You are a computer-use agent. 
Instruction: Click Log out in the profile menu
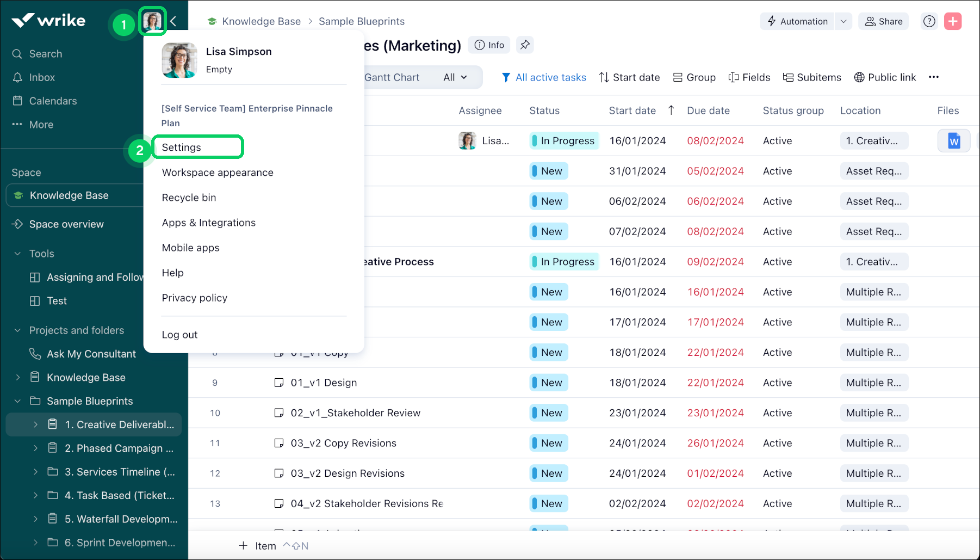point(179,335)
